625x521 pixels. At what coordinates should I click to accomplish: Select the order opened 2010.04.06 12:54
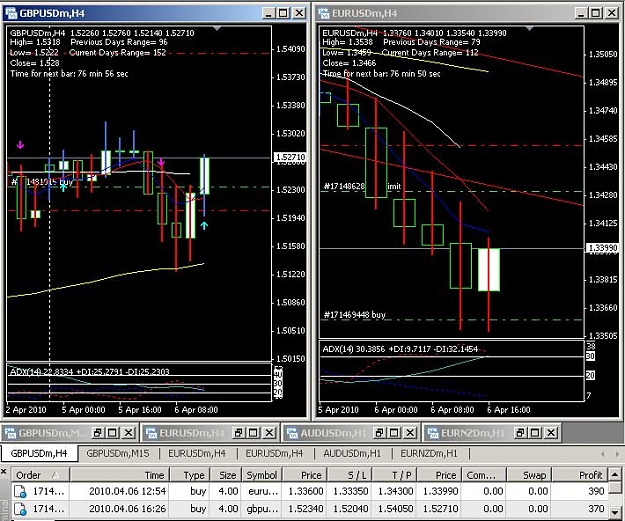click(x=310, y=492)
